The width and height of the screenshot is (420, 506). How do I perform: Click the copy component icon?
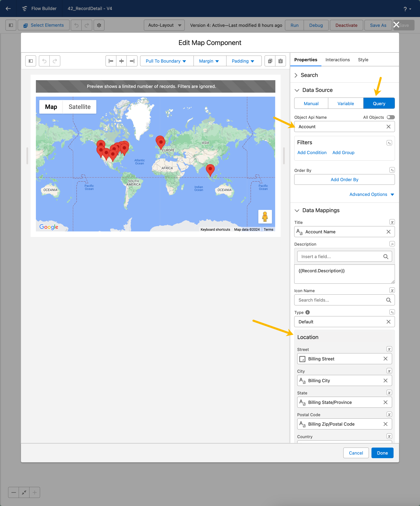click(x=270, y=61)
